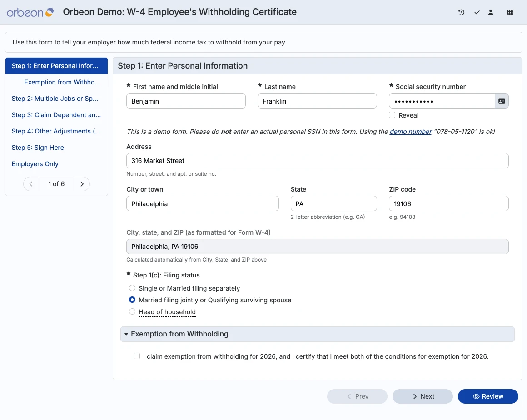527x420 pixels.
Task: Click 'Calculated automatically from City, State, and ZIP above'
Action: (196, 260)
